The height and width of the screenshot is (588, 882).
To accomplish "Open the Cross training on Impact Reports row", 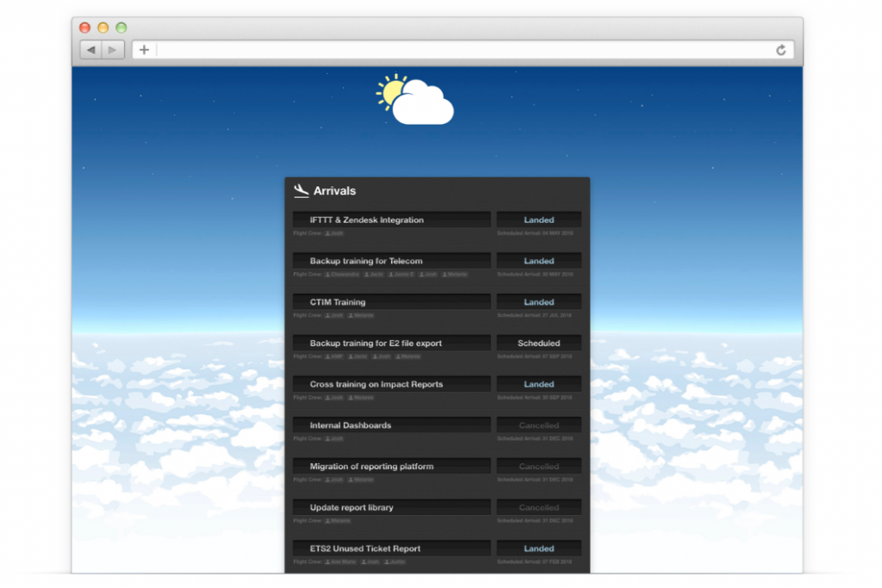I will 392,384.
